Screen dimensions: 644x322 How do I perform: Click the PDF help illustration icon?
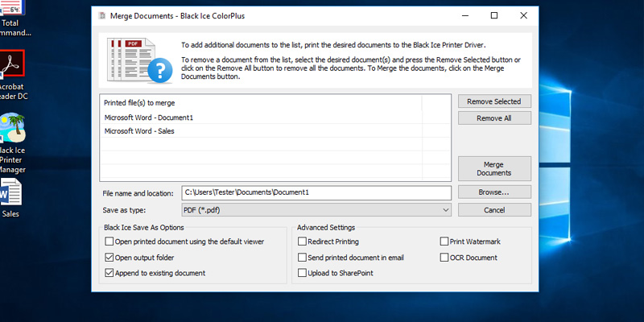click(x=138, y=59)
